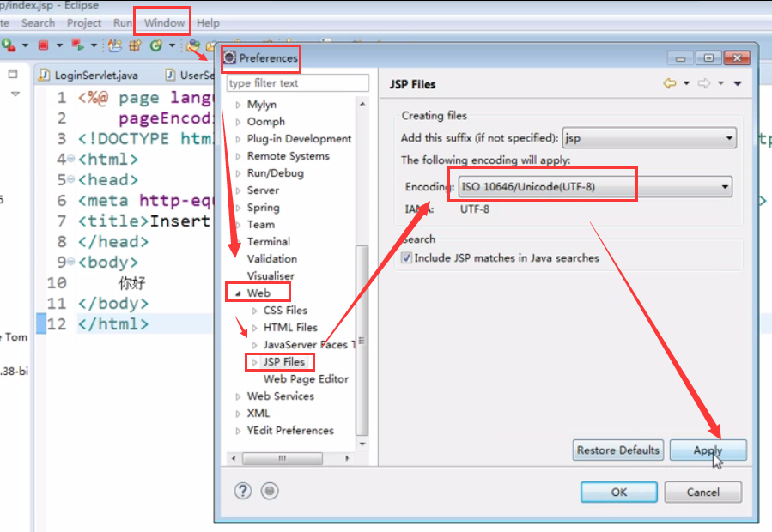Image resolution: width=772 pixels, height=532 pixels.
Task: Open the Window menu
Action: pyautogui.click(x=164, y=23)
